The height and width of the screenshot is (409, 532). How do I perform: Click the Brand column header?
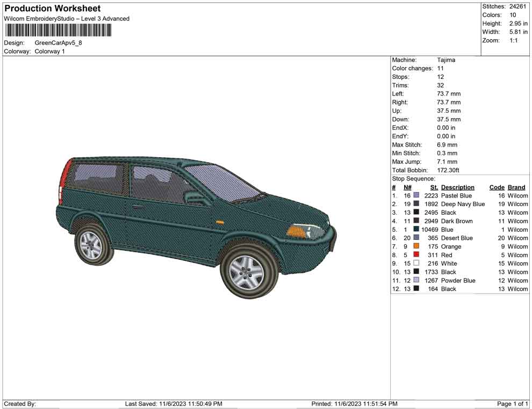[x=516, y=187]
